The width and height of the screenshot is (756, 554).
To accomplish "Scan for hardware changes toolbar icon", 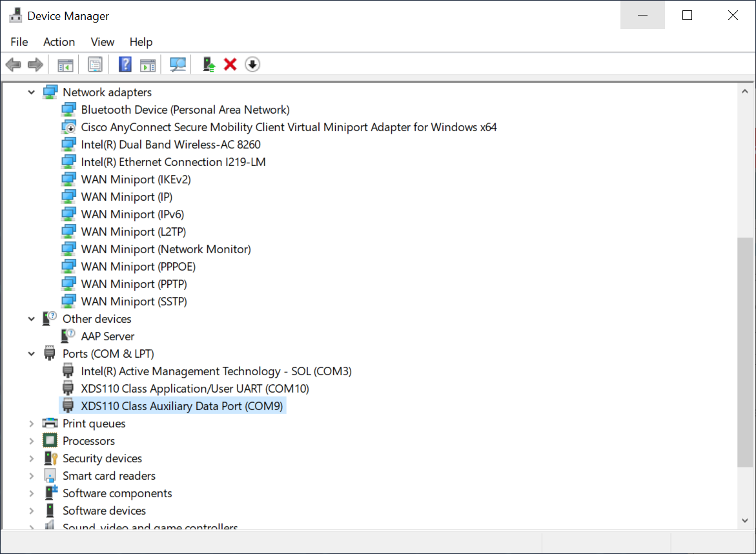I will point(178,65).
